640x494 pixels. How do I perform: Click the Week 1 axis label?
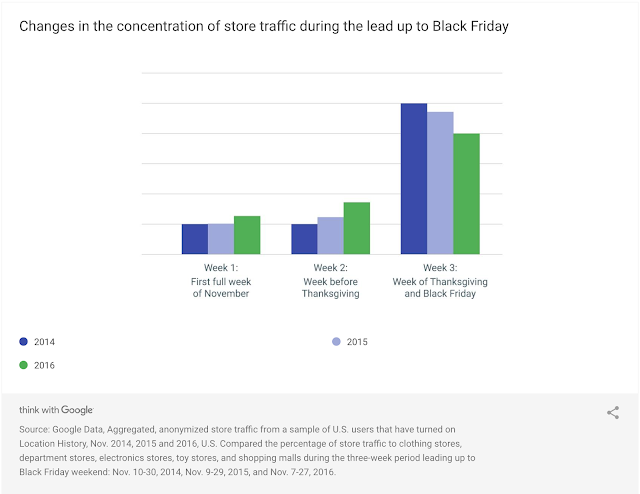point(221,281)
